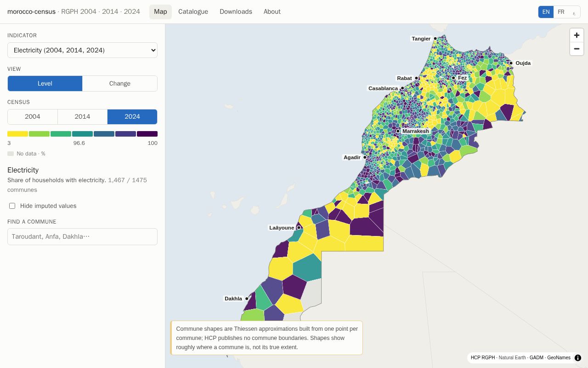Click the yellow legend swatch
Viewport: 588px width, 368px height.
pyautogui.click(x=18, y=134)
